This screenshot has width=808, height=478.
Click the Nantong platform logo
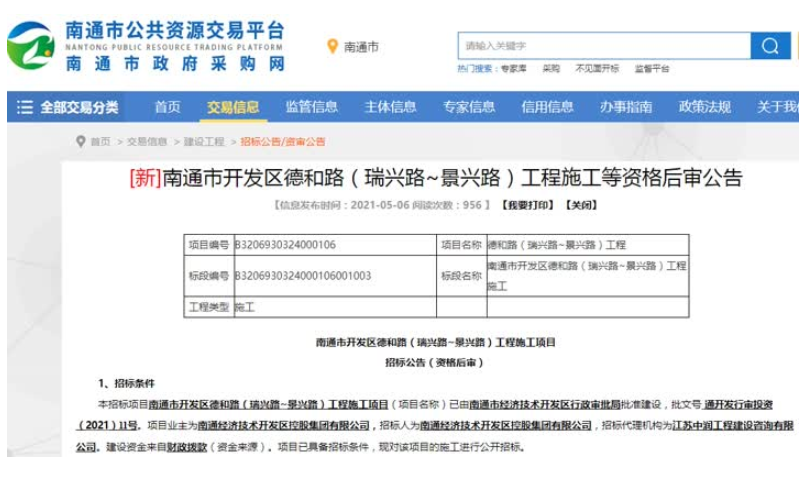pyautogui.click(x=31, y=45)
